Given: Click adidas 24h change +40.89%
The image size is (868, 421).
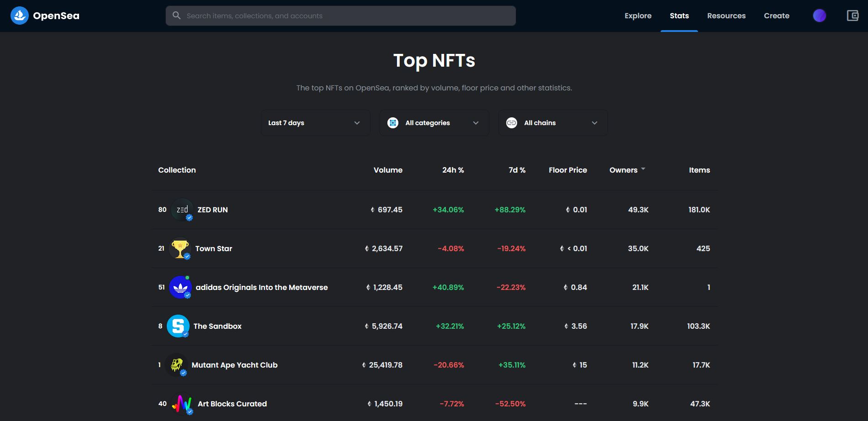Looking at the screenshot, I should [x=448, y=287].
